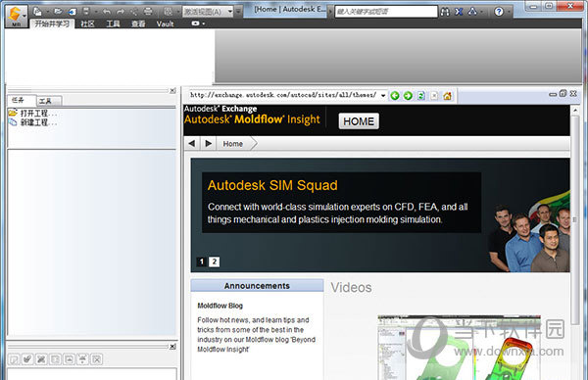The width and height of the screenshot is (588, 380).
Task: Click the print icon in quick access toolbar
Action: [x=148, y=12]
